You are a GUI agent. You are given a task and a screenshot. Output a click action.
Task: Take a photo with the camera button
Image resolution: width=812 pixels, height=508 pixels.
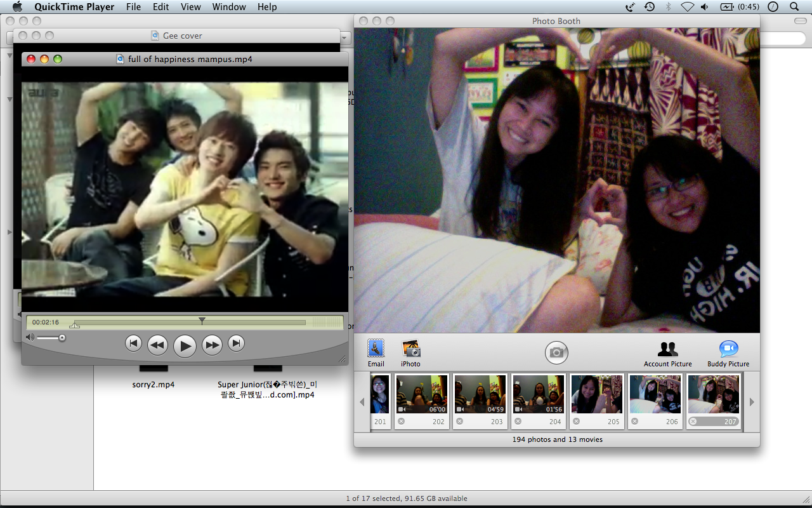click(556, 352)
